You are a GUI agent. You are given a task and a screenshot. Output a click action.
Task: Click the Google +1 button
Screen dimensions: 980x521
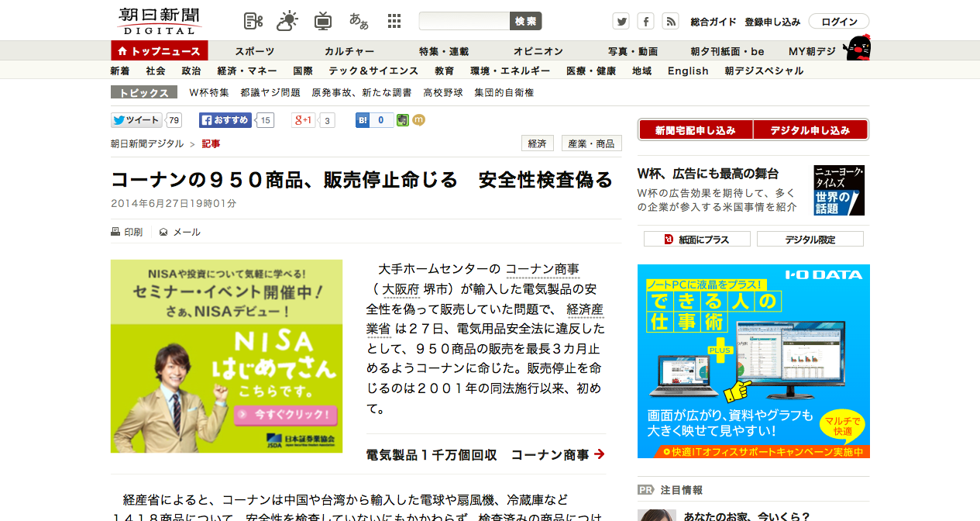point(303,120)
